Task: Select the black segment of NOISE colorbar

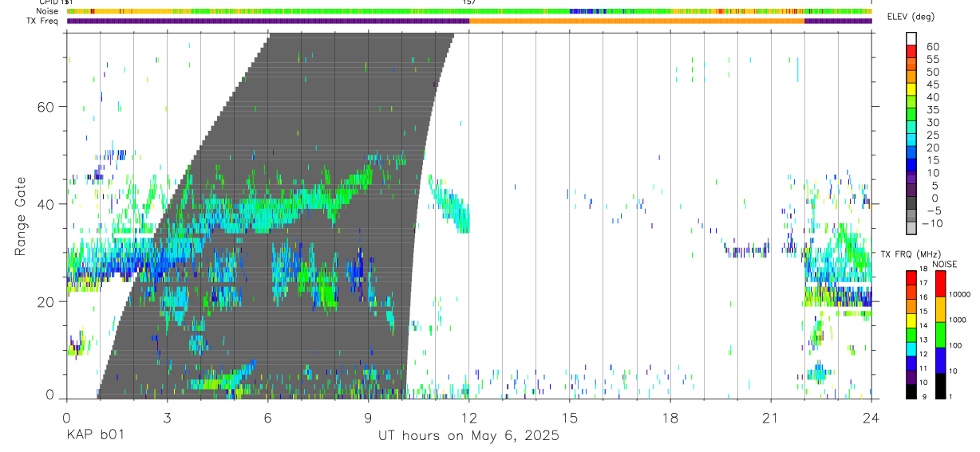Action: coord(940,386)
